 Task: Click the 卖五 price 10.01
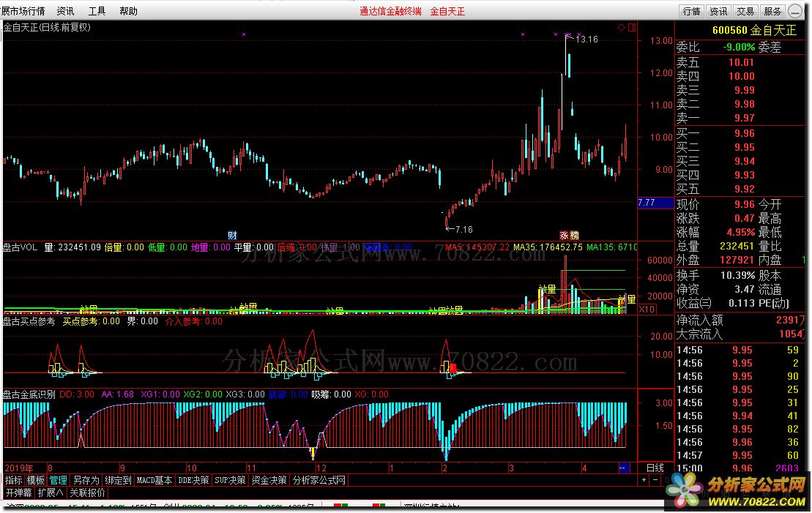(x=741, y=62)
